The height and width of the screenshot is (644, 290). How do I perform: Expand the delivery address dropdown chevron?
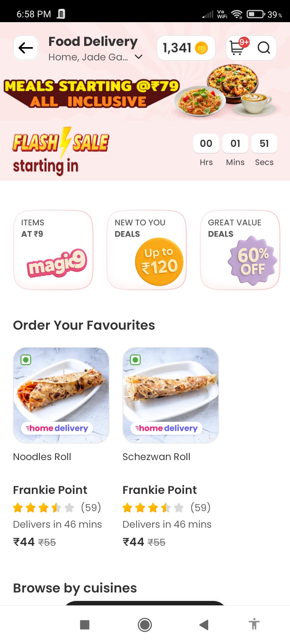point(138,57)
